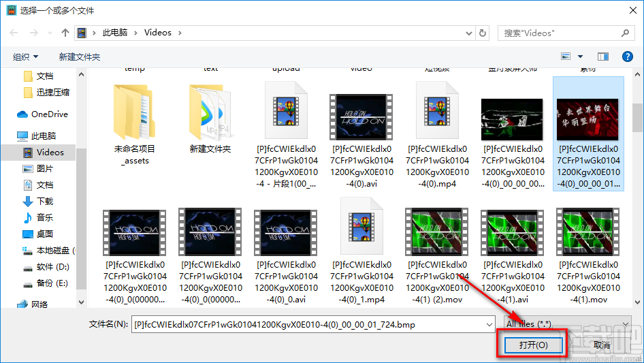
Task: Open the 组织 menu
Action: tap(25, 57)
